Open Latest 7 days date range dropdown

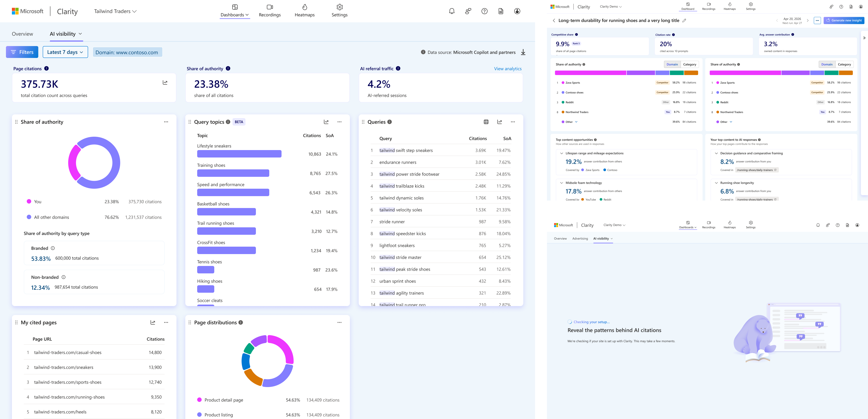tap(65, 52)
